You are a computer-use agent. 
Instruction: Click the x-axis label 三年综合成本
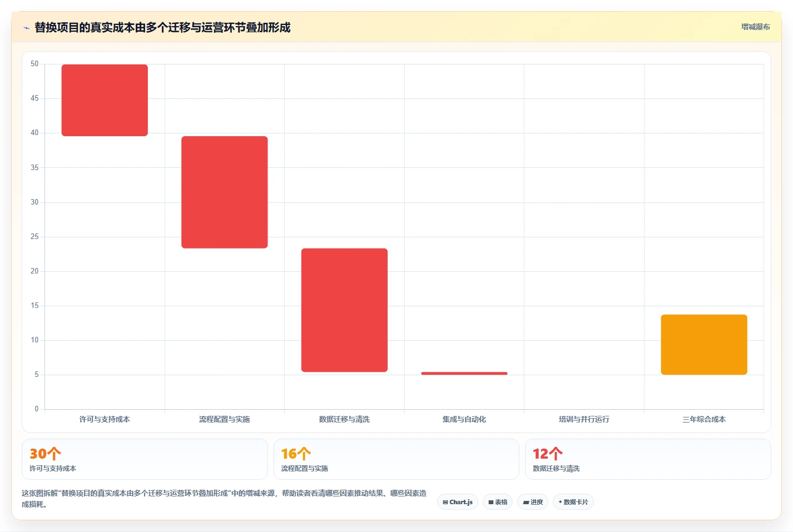(704, 419)
